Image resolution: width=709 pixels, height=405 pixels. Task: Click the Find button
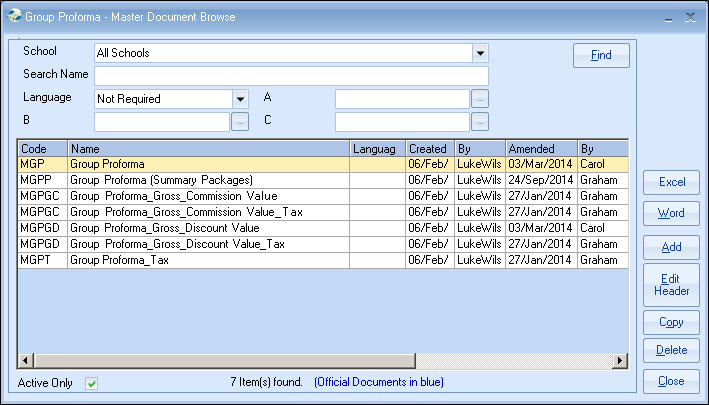[x=601, y=55]
